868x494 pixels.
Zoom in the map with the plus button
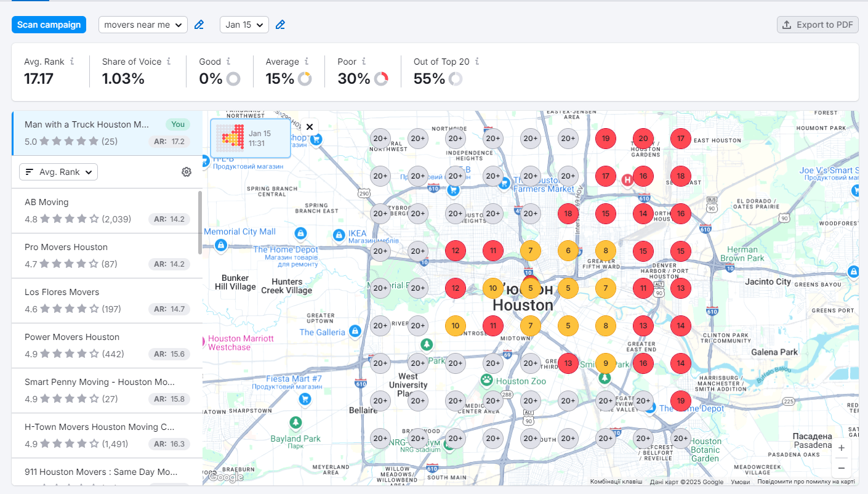(x=842, y=448)
